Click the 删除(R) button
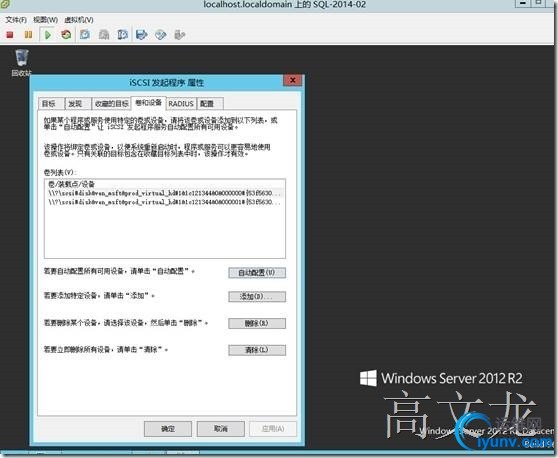 pos(257,323)
